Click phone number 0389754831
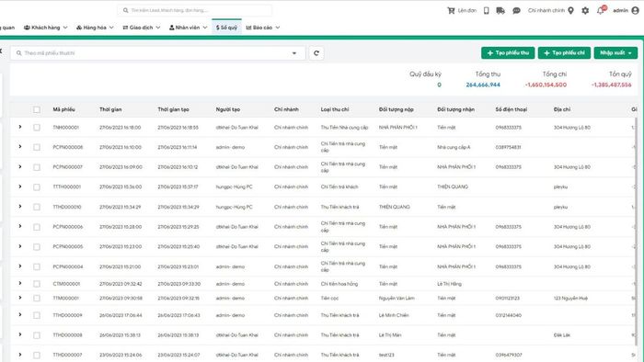644x362 pixels. (508, 147)
